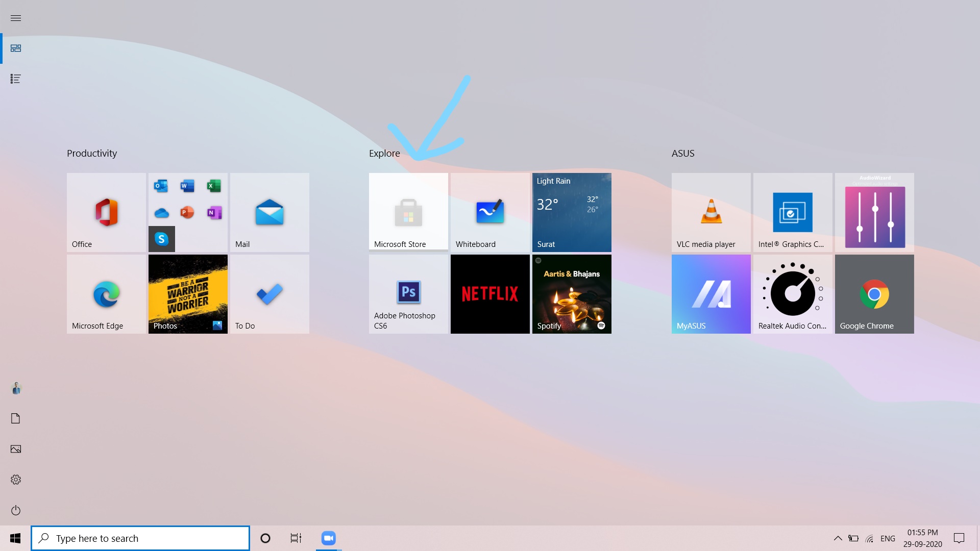Show hidden system tray icons
This screenshot has height=551, width=980.
tap(838, 538)
